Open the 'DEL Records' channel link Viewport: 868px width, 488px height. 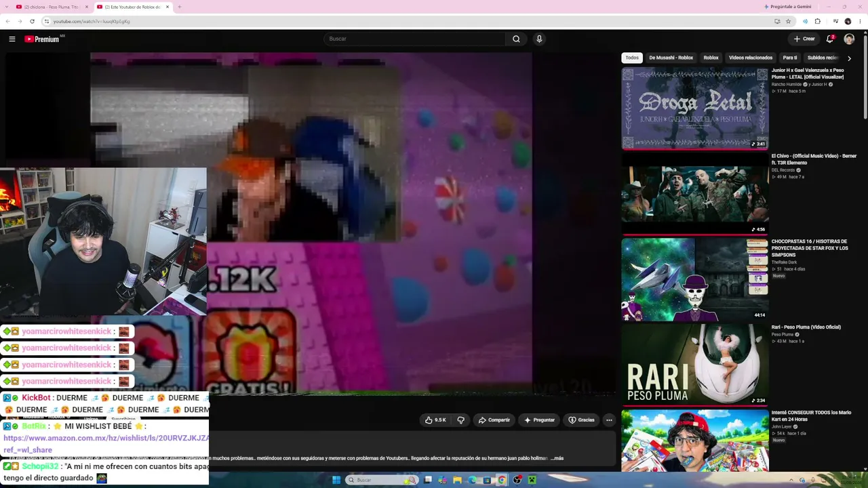(x=783, y=170)
